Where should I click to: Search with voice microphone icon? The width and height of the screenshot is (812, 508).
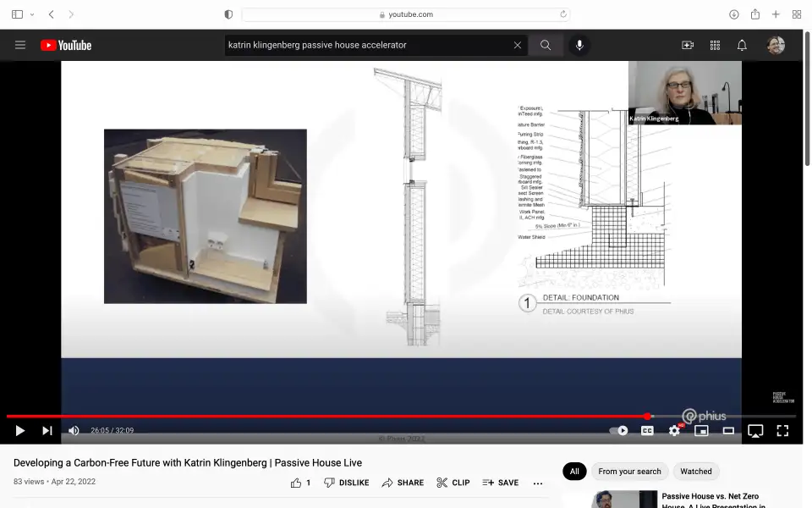coord(579,46)
